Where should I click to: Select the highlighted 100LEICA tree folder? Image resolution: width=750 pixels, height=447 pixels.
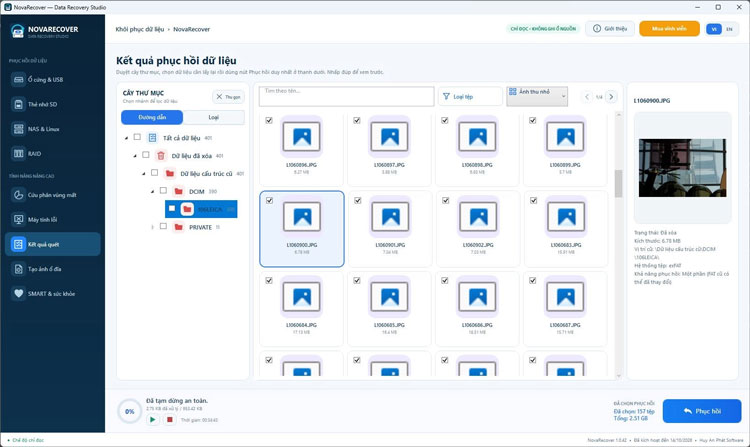point(201,209)
